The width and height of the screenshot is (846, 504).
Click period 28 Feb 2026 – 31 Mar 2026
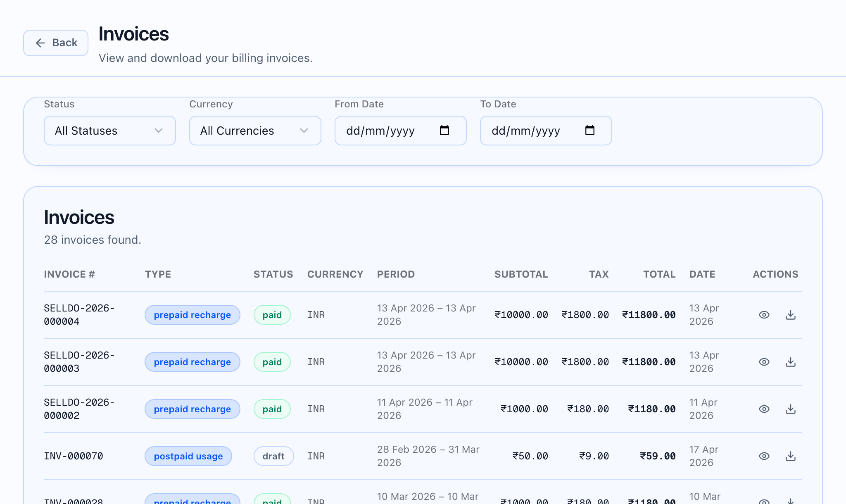[428, 456]
